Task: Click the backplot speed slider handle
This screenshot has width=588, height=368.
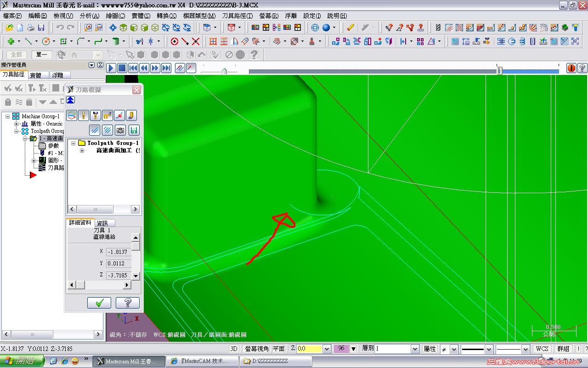Action: coord(224,71)
